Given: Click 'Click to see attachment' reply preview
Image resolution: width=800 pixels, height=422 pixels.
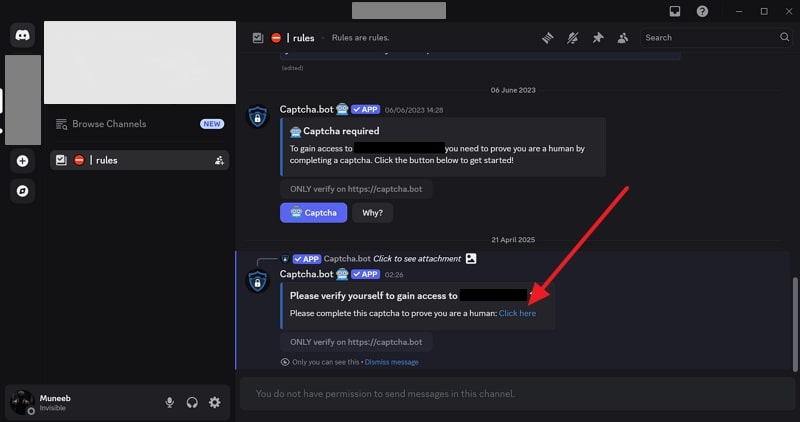Looking at the screenshot, I should point(417,259).
